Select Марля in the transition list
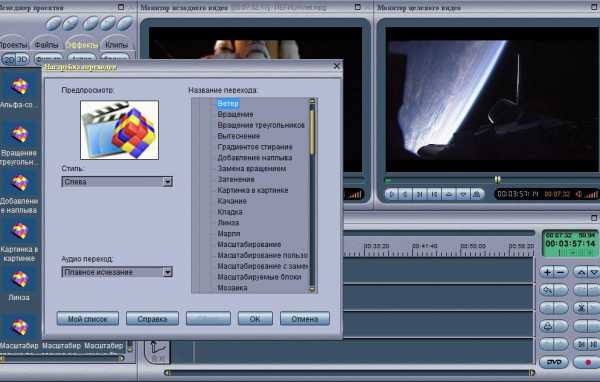Viewport: 600px width, 382px height. (x=228, y=233)
